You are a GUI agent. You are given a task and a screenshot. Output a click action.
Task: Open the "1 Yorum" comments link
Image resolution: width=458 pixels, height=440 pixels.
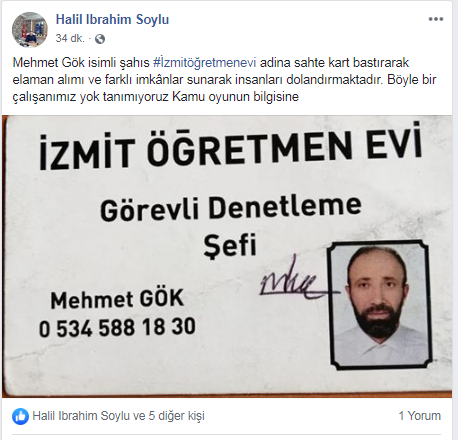click(x=420, y=416)
